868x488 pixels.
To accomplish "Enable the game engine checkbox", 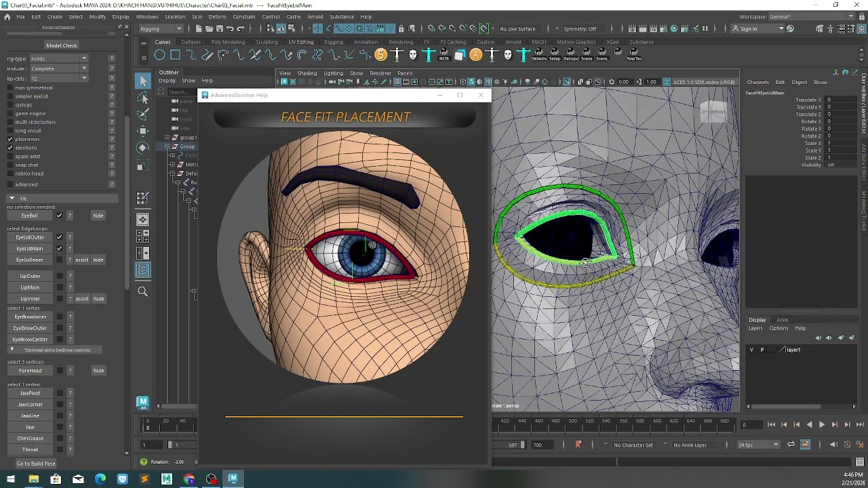I will [x=10, y=113].
